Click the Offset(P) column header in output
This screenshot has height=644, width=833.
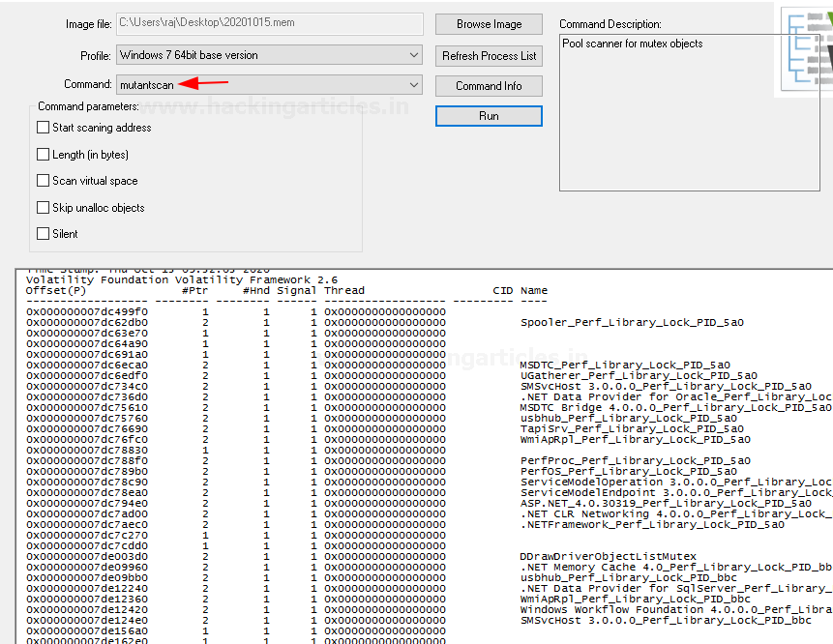point(55,290)
